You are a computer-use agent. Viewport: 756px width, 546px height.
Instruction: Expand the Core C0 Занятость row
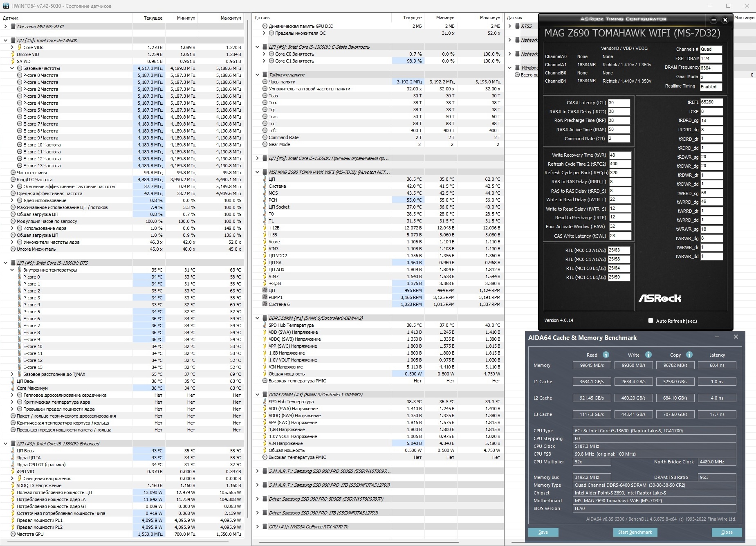pyautogui.click(x=264, y=54)
